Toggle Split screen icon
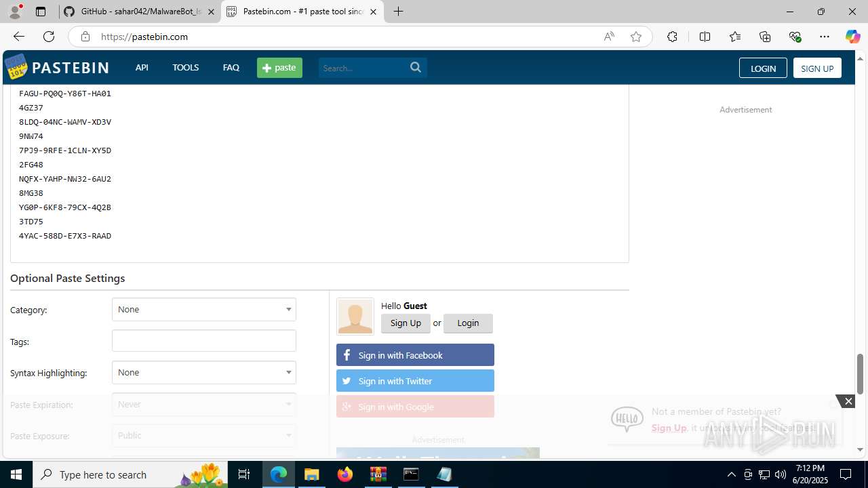Viewport: 868px width, 488px height. point(705,37)
